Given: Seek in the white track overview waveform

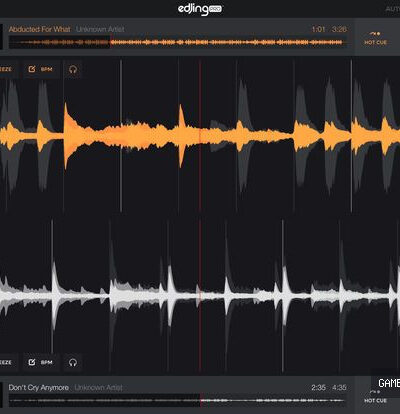Looking at the screenshot, I should [178, 400].
